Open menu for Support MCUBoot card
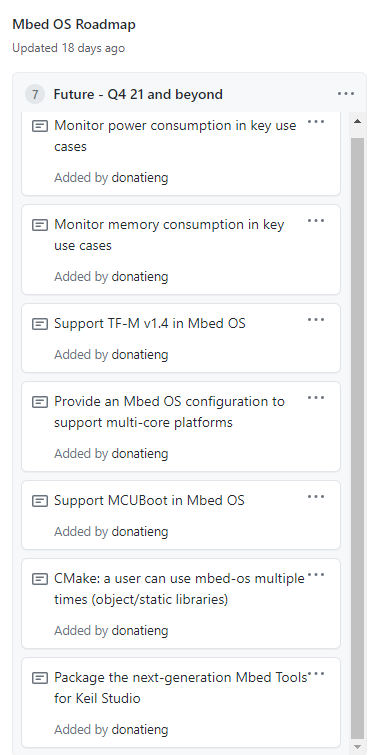Screen dimensions: 378x755 click(316, 497)
